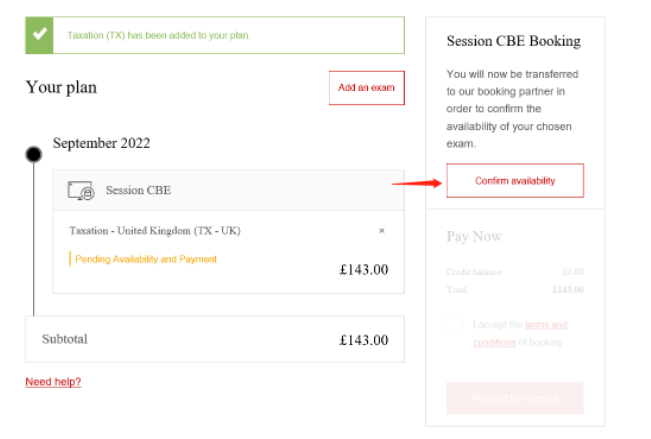Click the September 2022 timeline circle marker

34,154
